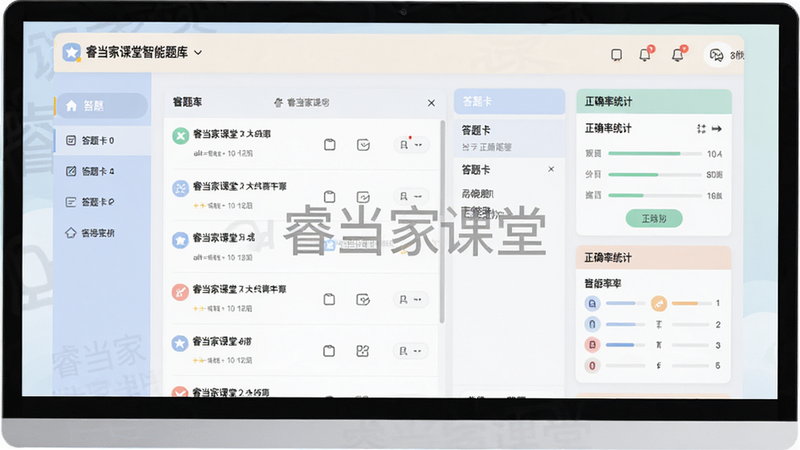
Task: Click the grey circle icon showing red 0
Action: coord(592,366)
